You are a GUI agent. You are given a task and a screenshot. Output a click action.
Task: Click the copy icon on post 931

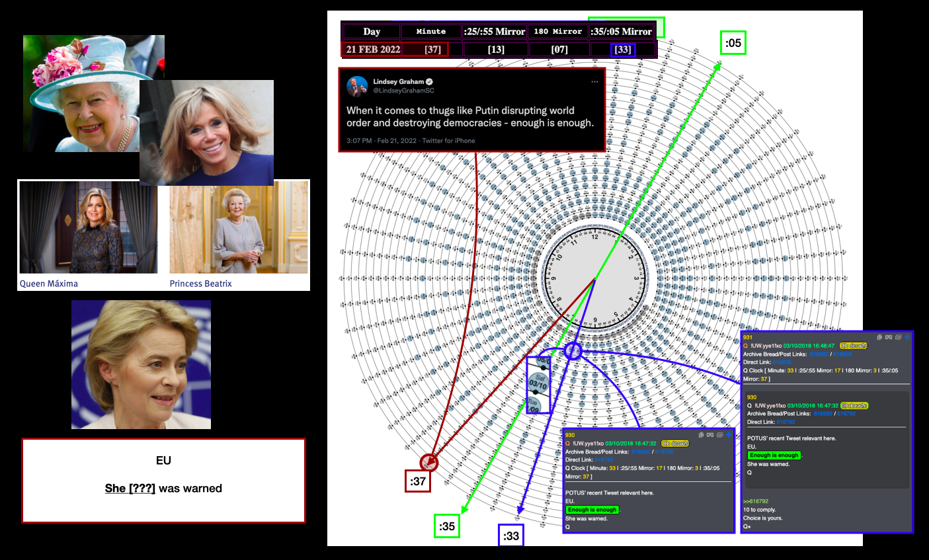coord(879,337)
